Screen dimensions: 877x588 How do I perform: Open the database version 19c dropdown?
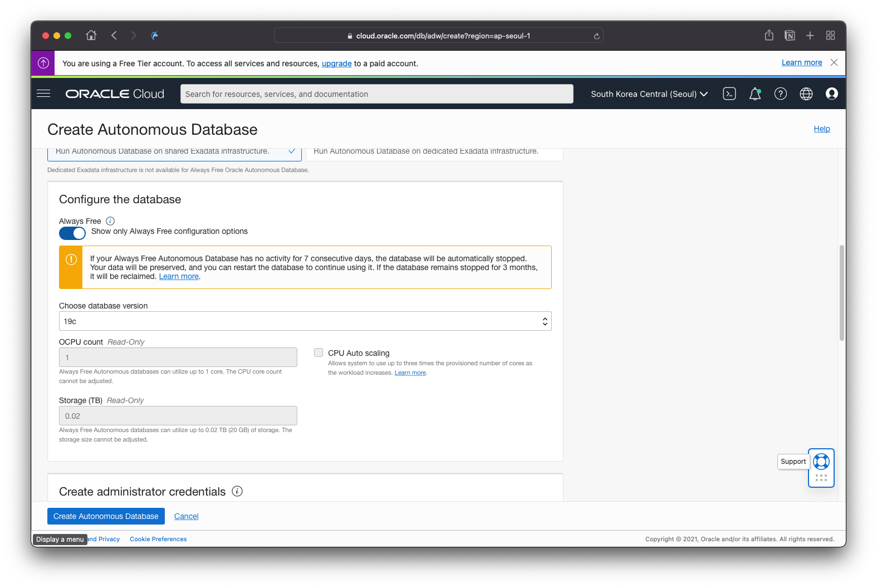(x=305, y=321)
